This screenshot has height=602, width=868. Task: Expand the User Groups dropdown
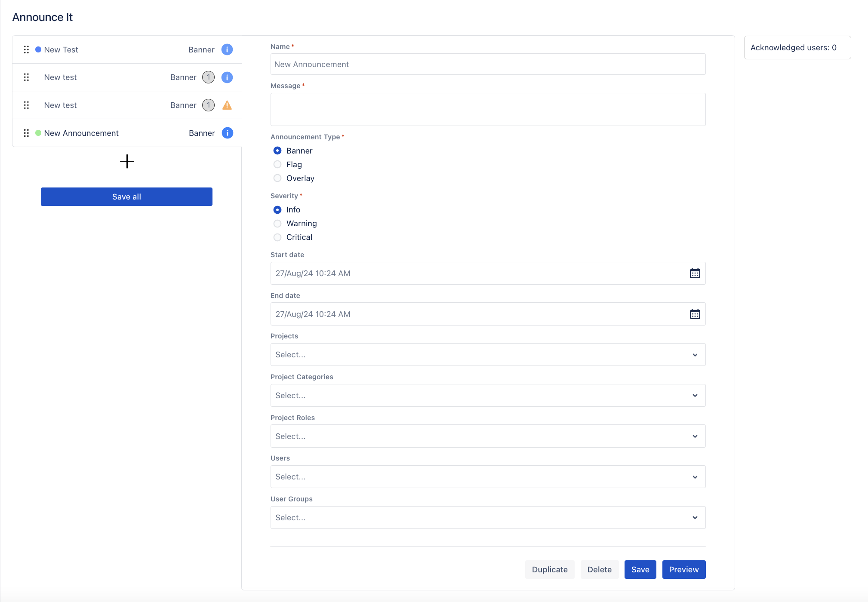[487, 517]
